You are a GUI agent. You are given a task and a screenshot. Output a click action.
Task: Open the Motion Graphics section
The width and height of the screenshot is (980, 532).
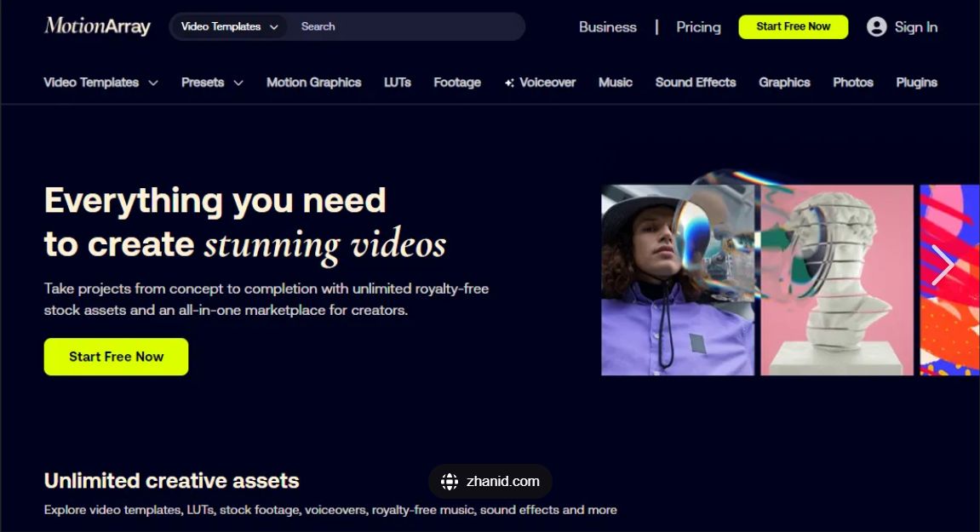point(313,83)
